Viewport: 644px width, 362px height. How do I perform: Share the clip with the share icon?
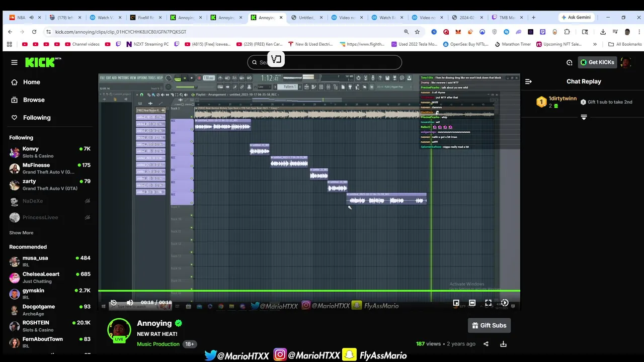(x=486, y=344)
